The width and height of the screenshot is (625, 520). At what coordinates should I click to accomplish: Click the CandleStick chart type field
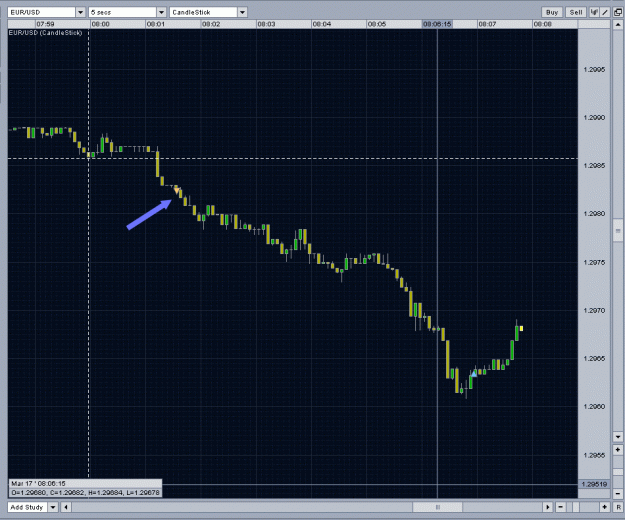pos(204,12)
